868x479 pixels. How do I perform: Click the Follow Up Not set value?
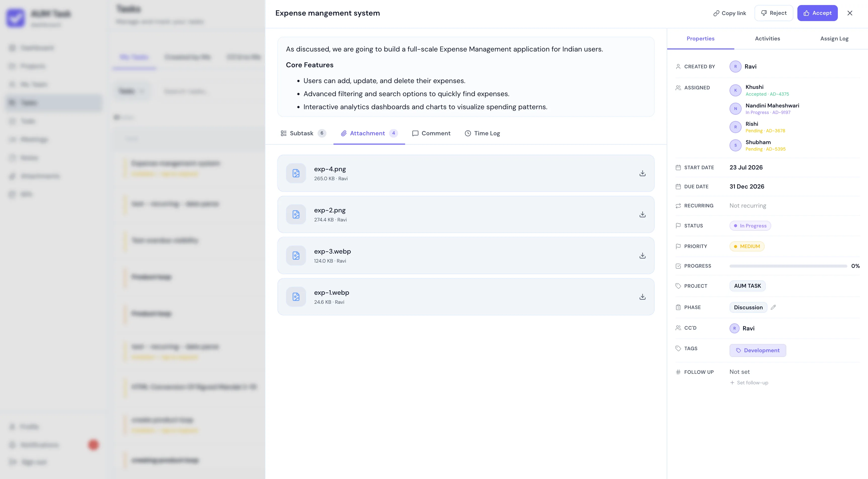(x=739, y=372)
